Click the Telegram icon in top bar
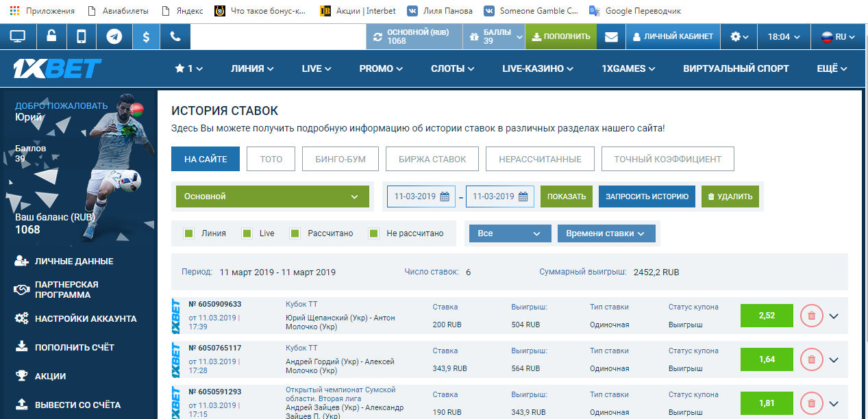The height and width of the screenshot is (419, 868). [114, 37]
